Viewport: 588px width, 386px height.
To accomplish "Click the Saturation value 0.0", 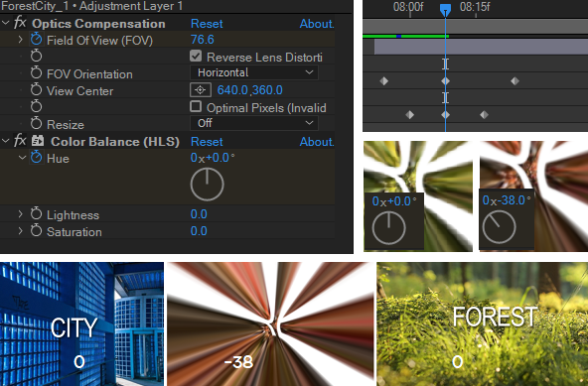I will click(199, 231).
